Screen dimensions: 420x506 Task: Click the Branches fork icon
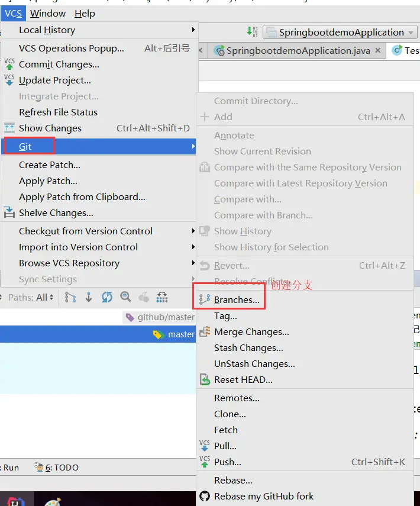(205, 299)
